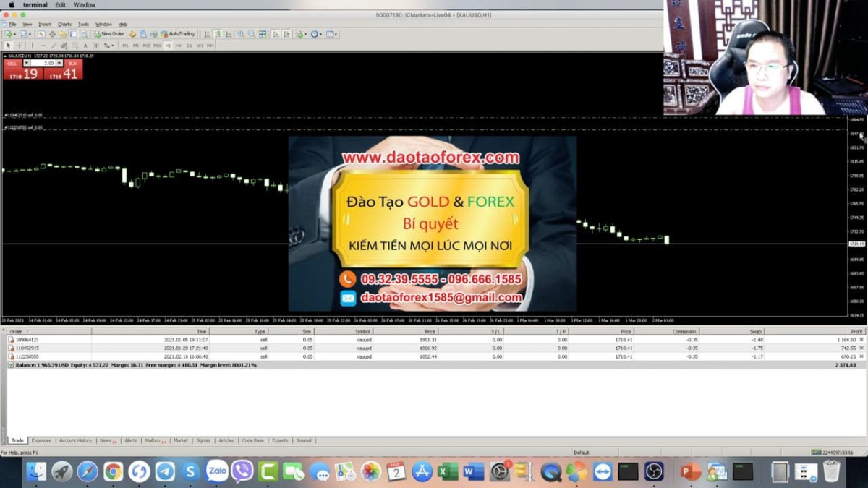Open the Journal tab in terminal
This screenshot has height=488, width=868.
pos(304,440)
